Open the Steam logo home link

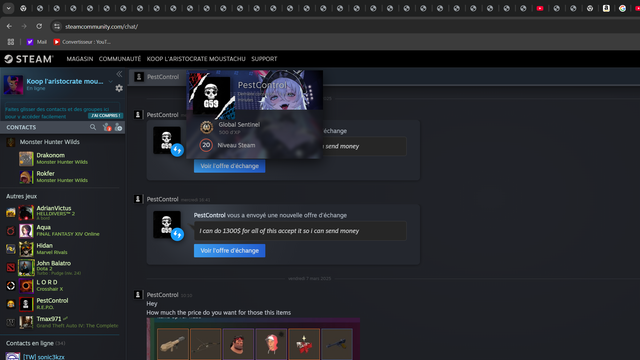click(29, 59)
